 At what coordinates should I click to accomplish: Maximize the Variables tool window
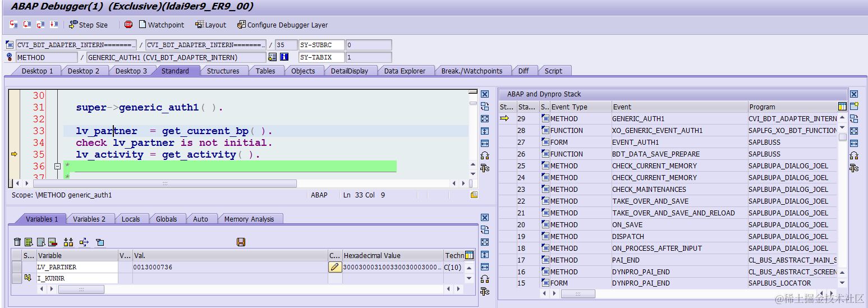pos(485,242)
